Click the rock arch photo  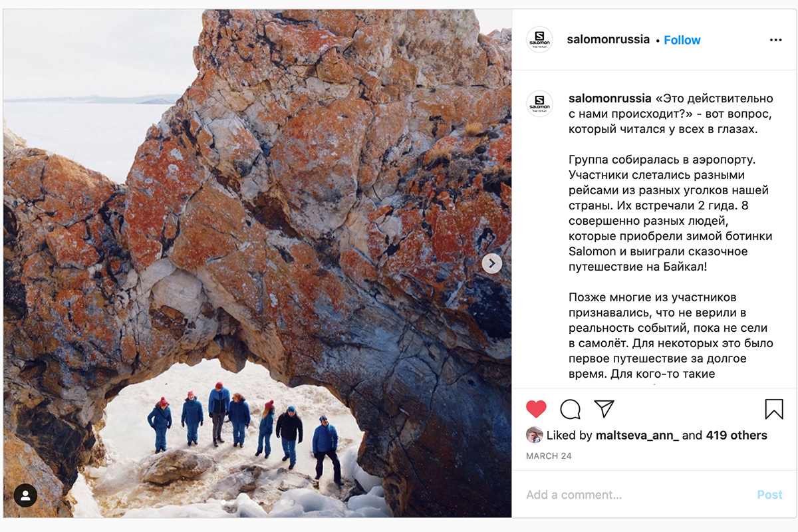[x=257, y=263]
